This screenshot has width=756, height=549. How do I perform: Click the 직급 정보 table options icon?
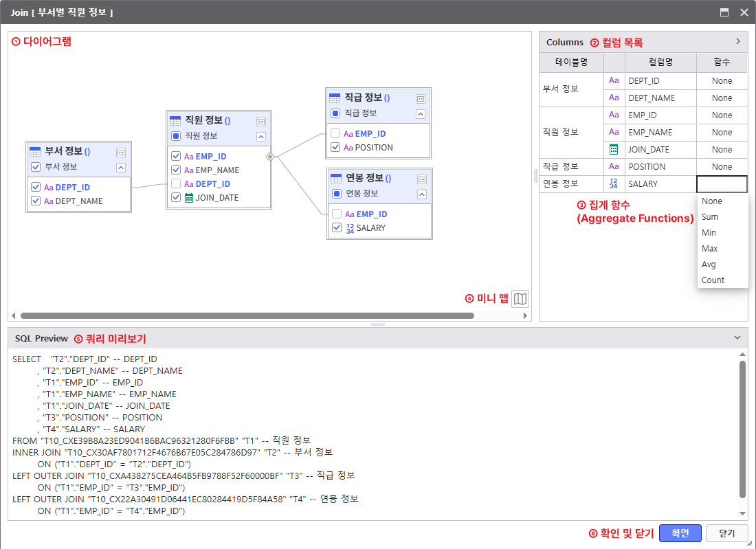click(x=421, y=98)
